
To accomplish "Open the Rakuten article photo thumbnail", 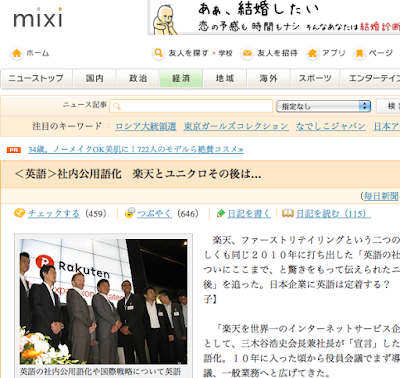I will click(103, 301).
